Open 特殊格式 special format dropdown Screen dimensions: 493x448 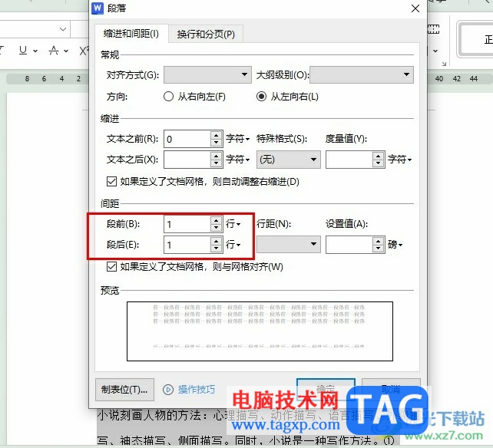(x=288, y=160)
